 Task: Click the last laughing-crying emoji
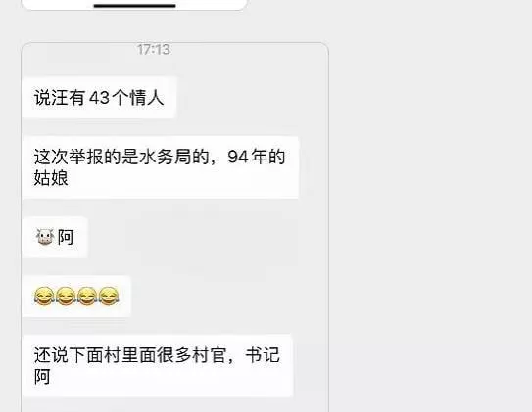coord(109,297)
